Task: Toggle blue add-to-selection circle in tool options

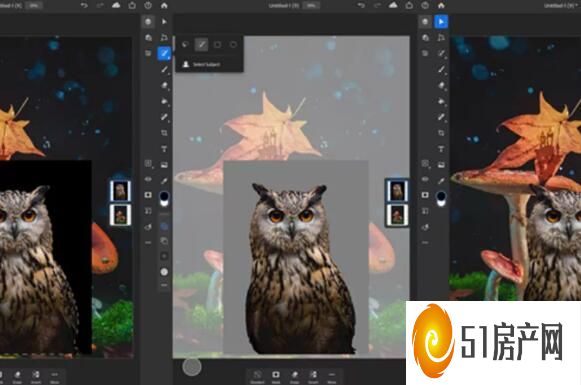Action: click(164, 226)
